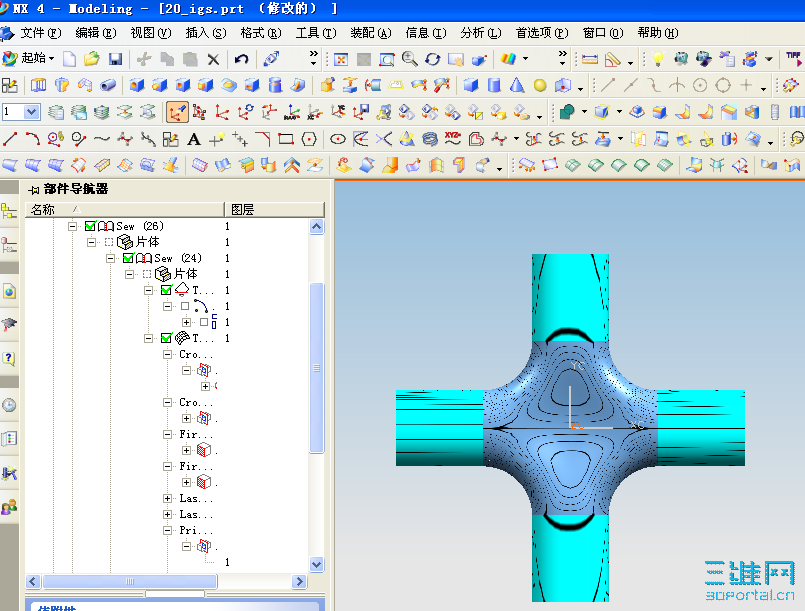This screenshot has width=805, height=611.
Task: Open the 编辑(E) menu
Action: click(x=95, y=33)
